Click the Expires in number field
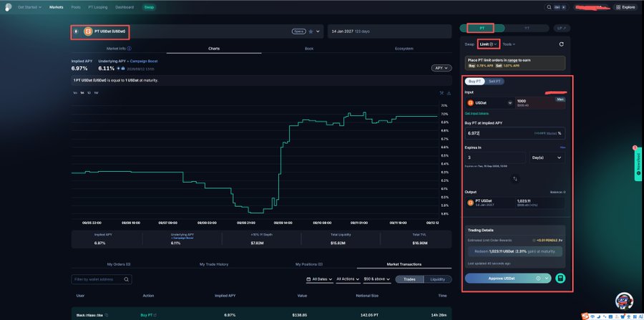The height and width of the screenshot is (320, 644). 495,157
